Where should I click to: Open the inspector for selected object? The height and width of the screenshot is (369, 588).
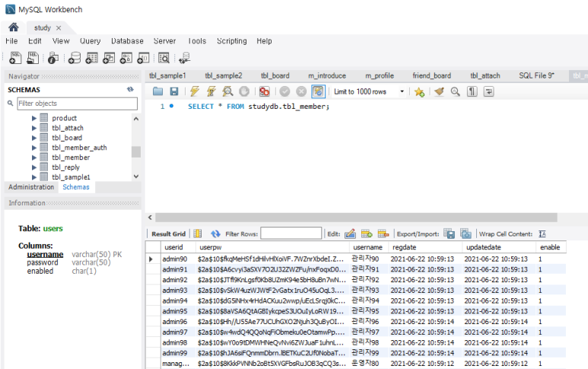coord(53,58)
